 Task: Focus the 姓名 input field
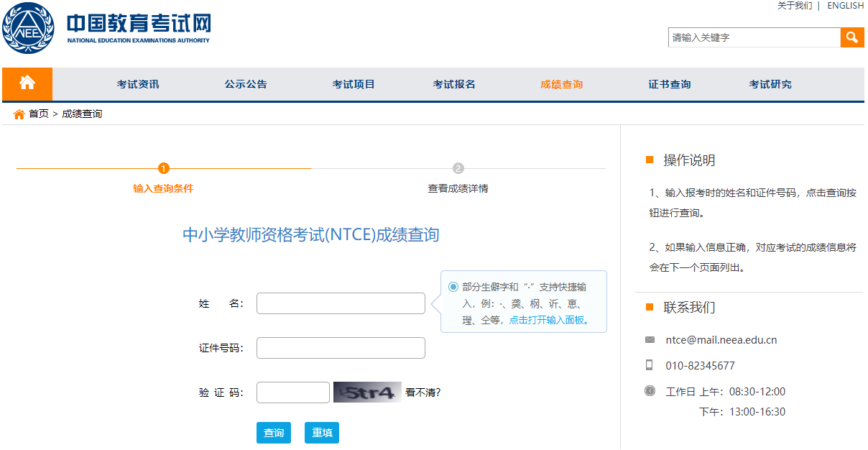coord(341,303)
